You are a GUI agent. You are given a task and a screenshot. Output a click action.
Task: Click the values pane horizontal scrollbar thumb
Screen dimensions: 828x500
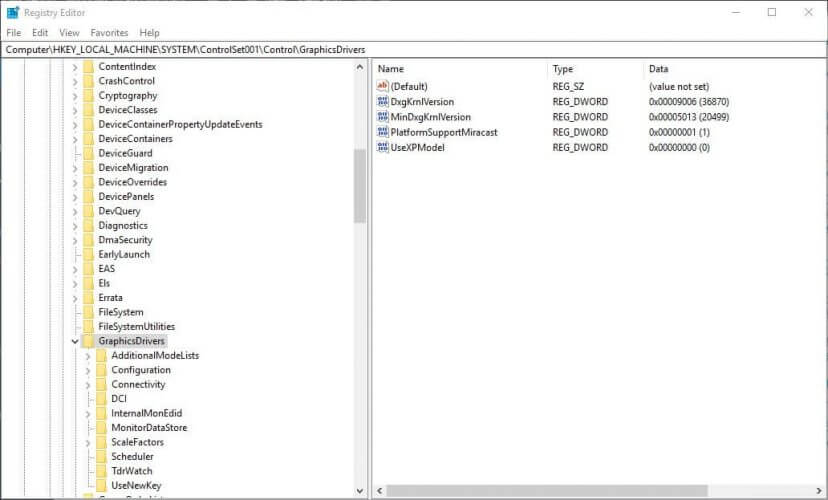[547, 490]
